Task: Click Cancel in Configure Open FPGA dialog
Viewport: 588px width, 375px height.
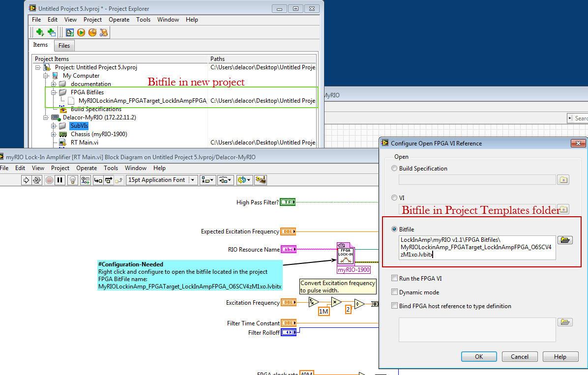Action: point(520,357)
